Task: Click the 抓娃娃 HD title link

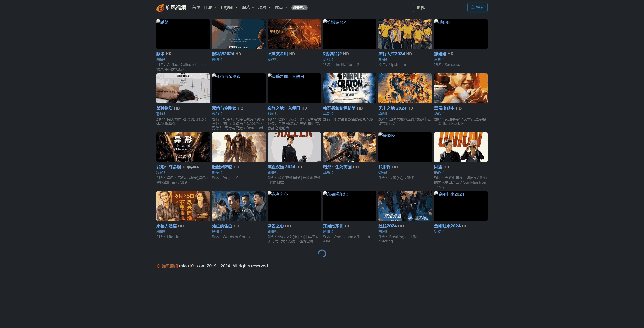Action: 444,54
